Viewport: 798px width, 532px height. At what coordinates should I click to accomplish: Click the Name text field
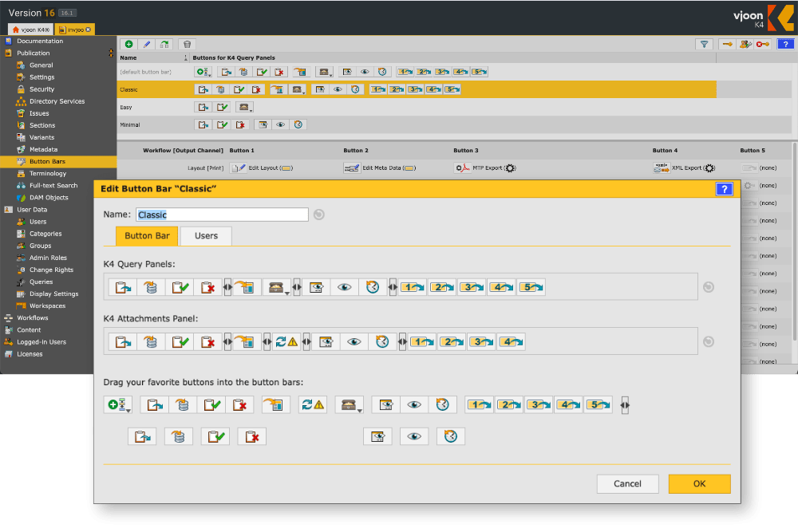point(221,215)
